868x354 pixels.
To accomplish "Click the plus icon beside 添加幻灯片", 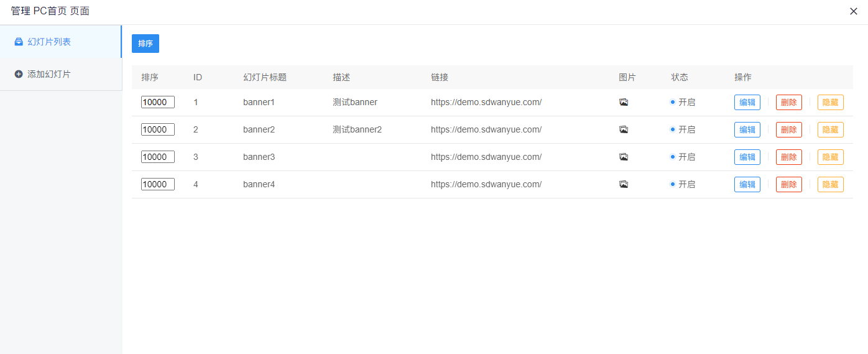I will (x=19, y=74).
